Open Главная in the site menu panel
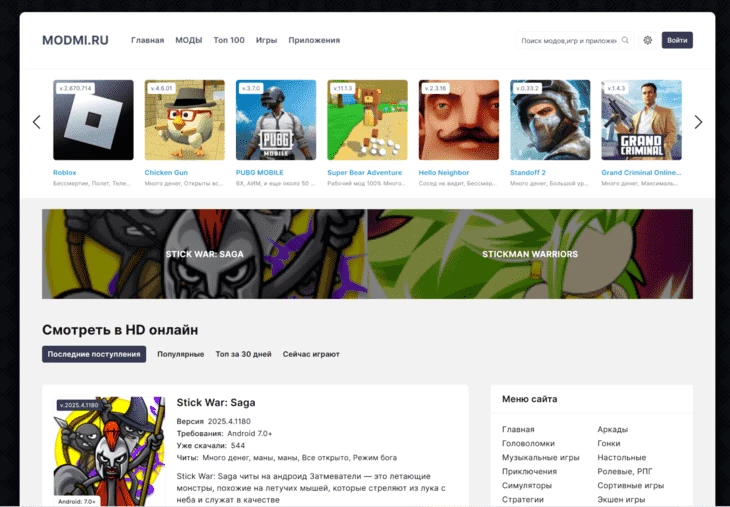This screenshot has height=507, width=730. 518,429
